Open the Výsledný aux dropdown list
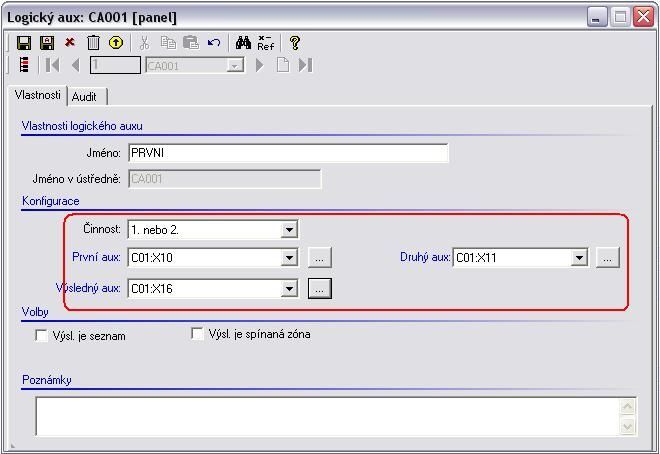The image size is (660, 454). pos(289,289)
